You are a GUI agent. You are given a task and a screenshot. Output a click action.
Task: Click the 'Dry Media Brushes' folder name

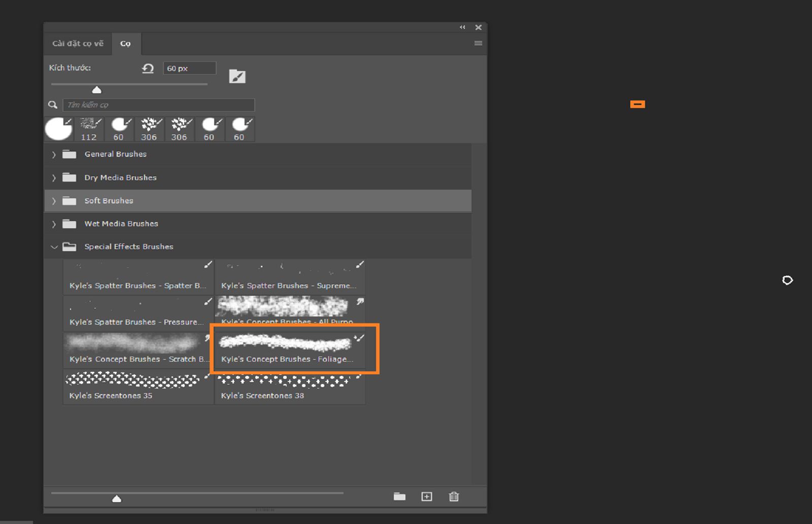pyautogui.click(x=121, y=178)
